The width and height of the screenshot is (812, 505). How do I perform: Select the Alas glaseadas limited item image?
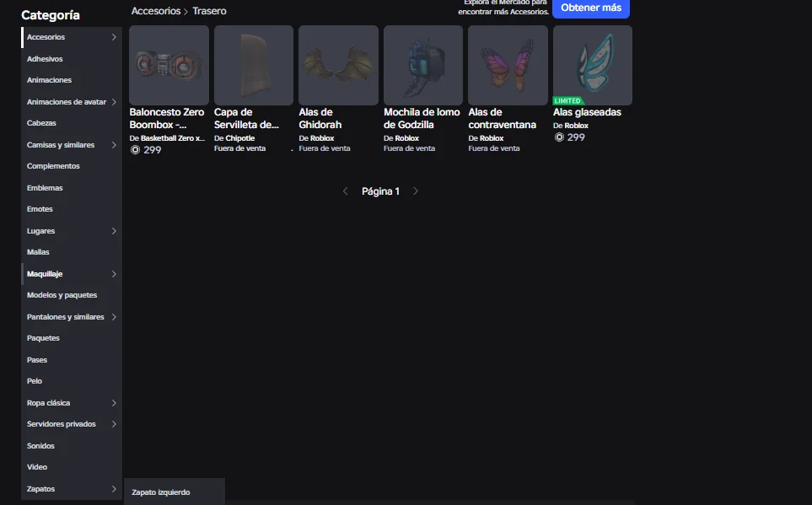coord(592,63)
